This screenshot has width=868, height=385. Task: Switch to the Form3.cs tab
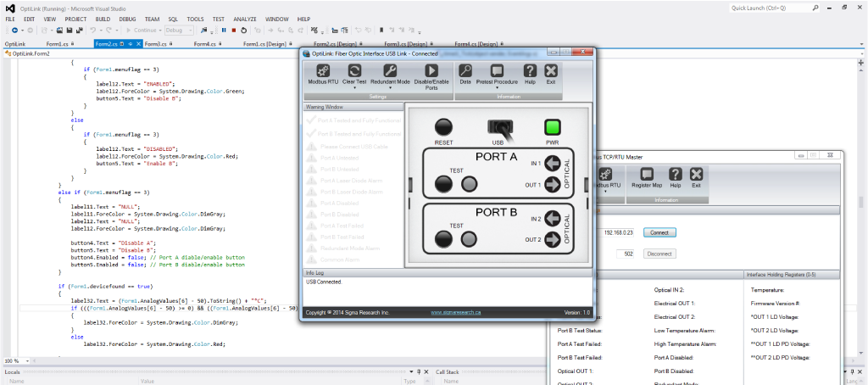[x=158, y=44]
